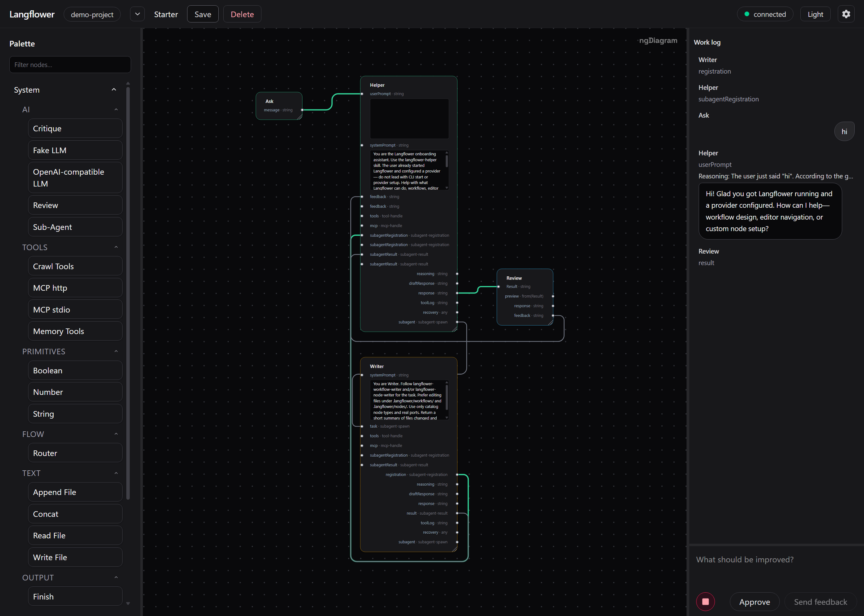The image size is (864, 616).
Task: Click the green connected status indicator
Action: pyautogui.click(x=764, y=14)
